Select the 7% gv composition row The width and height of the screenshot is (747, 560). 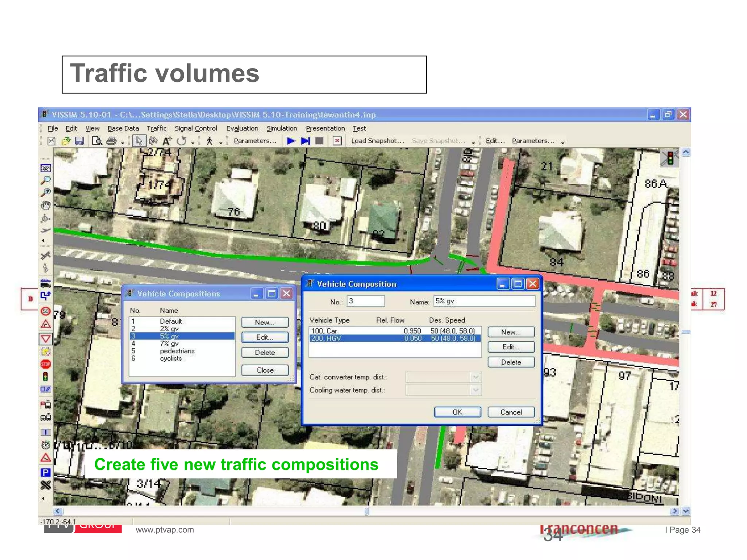[x=169, y=343]
